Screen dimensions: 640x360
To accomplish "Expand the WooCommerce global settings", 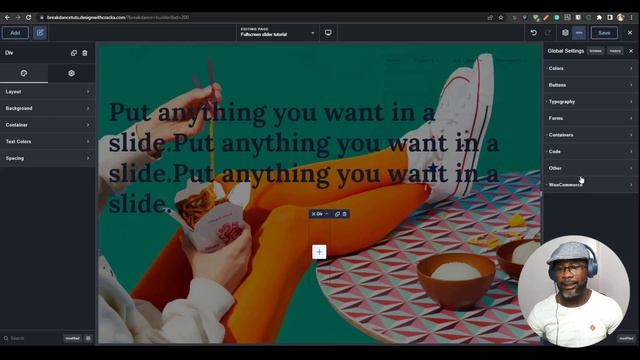I will (x=590, y=184).
